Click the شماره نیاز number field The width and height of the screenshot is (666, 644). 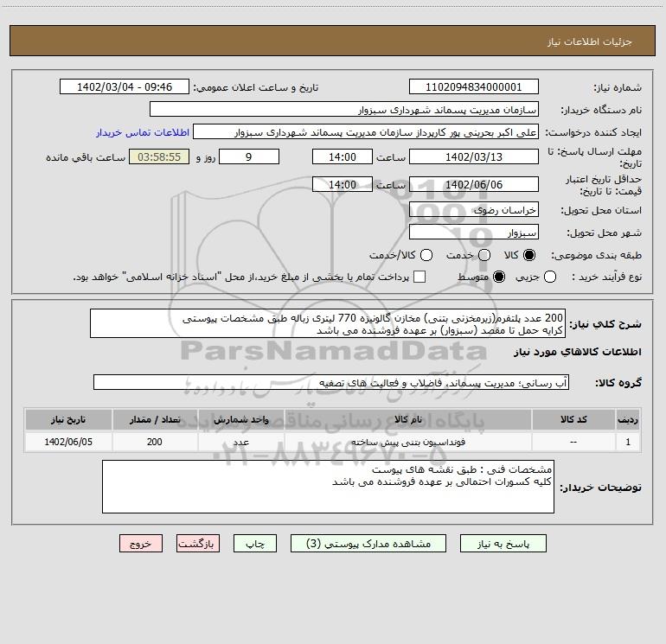[474, 87]
